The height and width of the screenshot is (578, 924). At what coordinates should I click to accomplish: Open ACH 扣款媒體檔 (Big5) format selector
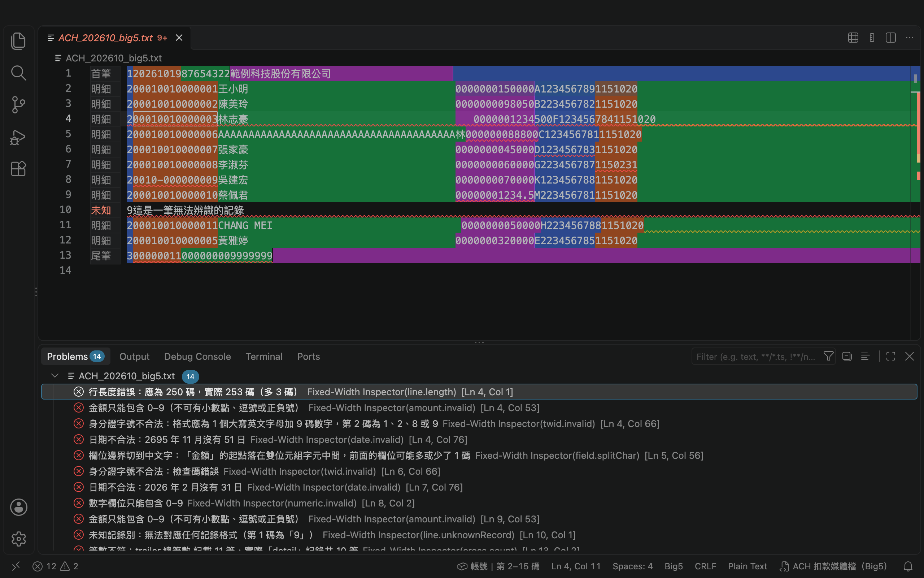pos(833,566)
